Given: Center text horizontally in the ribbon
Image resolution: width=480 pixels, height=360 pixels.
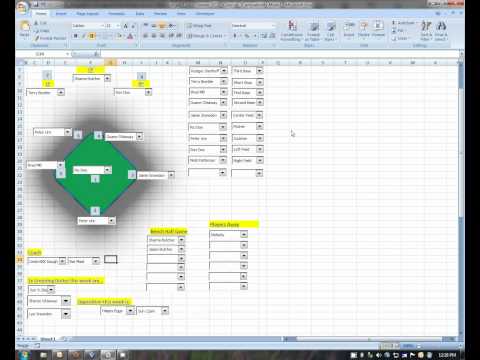Looking at the screenshot, I should tap(154, 36).
